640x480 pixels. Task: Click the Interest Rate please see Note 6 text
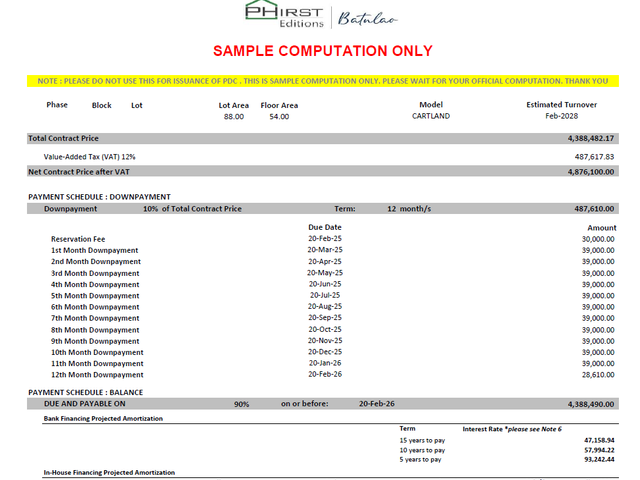coord(512,429)
